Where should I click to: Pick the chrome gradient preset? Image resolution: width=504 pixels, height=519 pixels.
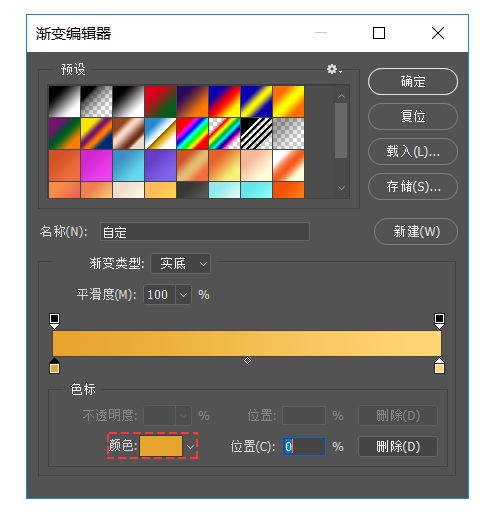(x=161, y=133)
